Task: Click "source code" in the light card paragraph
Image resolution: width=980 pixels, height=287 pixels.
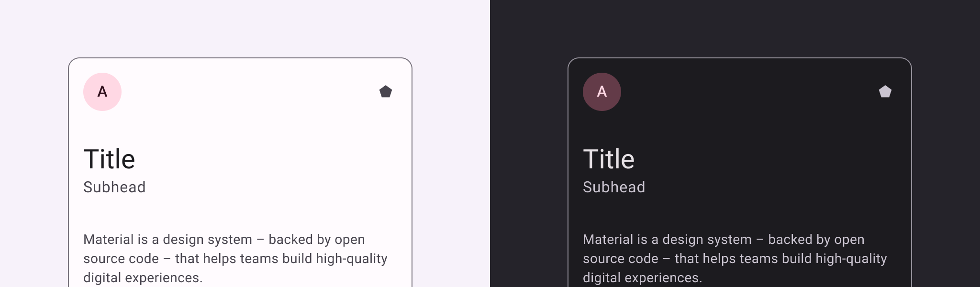Action: pos(121,259)
